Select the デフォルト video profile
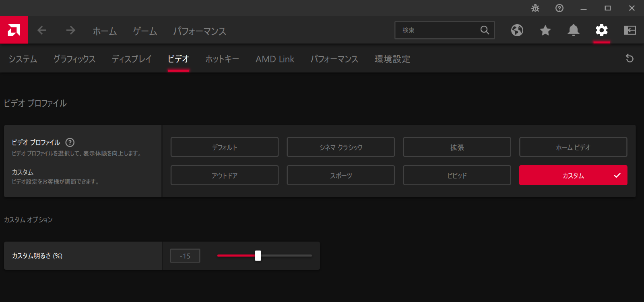Viewport: 644px width, 302px height. 225,147
